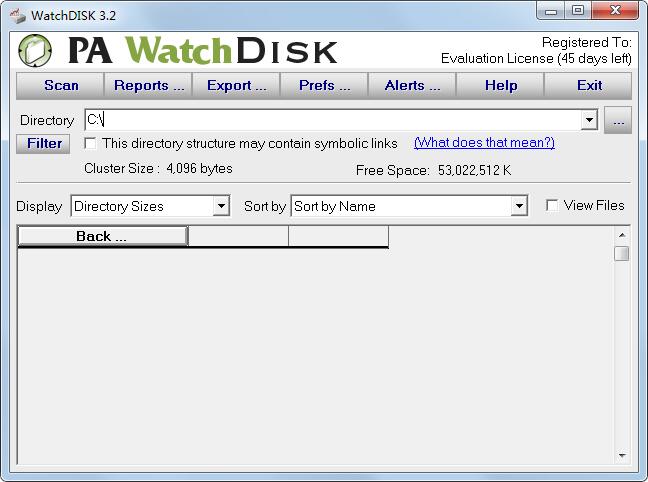Click the PA WatchDISK logo icon
The image size is (648, 482).
(35, 51)
